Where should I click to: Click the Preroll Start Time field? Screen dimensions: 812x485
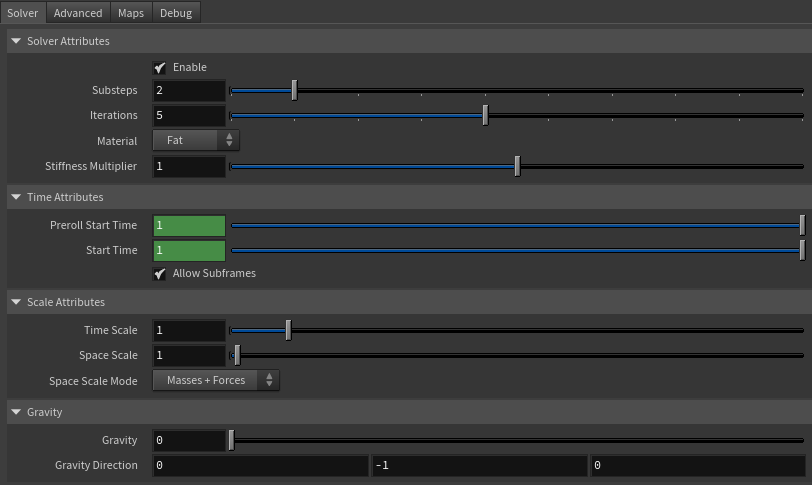click(189, 226)
